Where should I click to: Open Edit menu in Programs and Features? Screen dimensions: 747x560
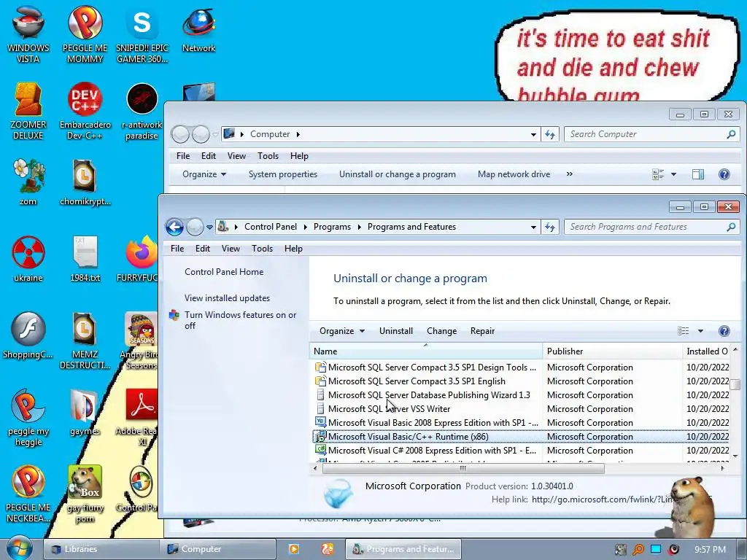pyautogui.click(x=203, y=249)
